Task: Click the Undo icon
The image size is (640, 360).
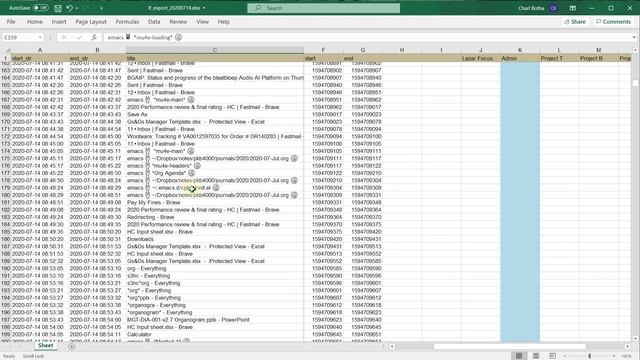Action: [x=69, y=8]
